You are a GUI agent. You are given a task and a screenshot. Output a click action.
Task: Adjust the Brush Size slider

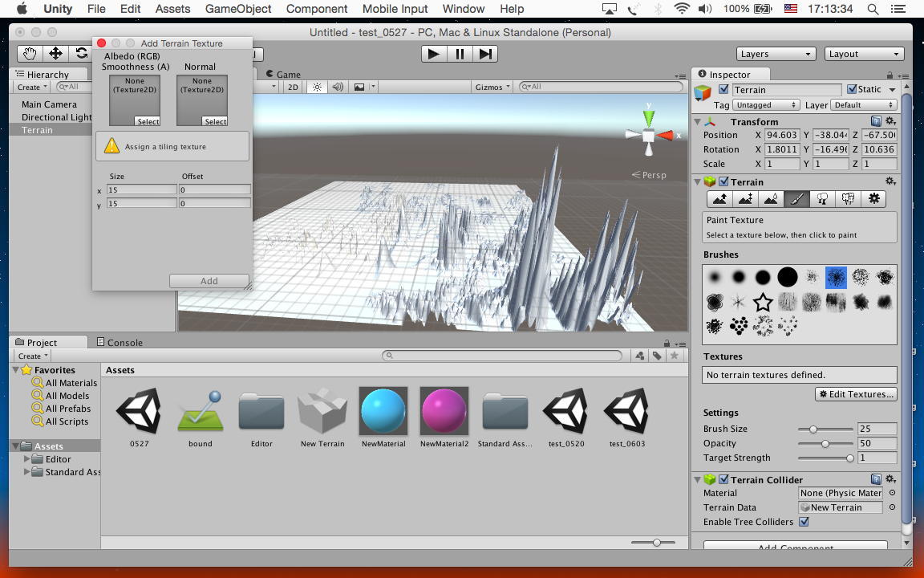(813, 429)
